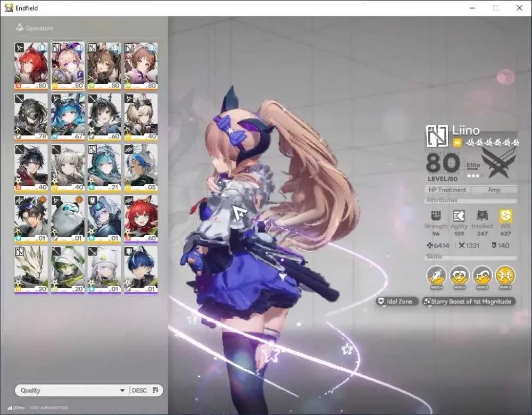
Task: Click the Endfield app icon in title bar
Action: pyautogui.click(x=9, y=8)
